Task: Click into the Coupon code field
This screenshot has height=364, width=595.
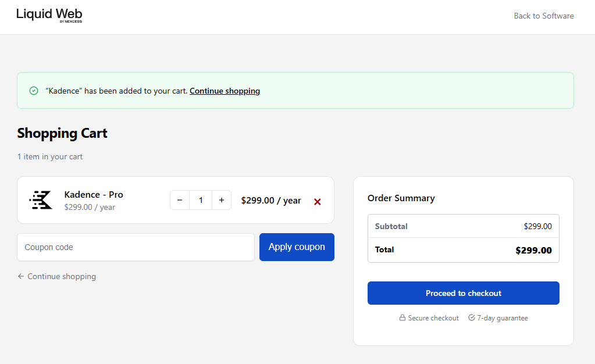Action: click(x=136, y=247)
